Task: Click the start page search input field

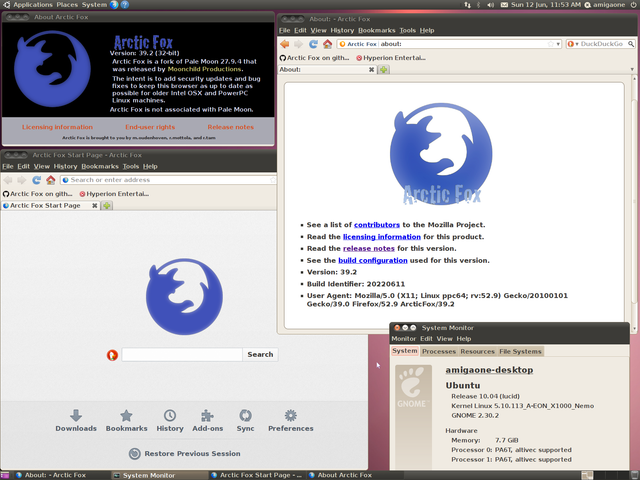Action: click(x=182, y=355)
